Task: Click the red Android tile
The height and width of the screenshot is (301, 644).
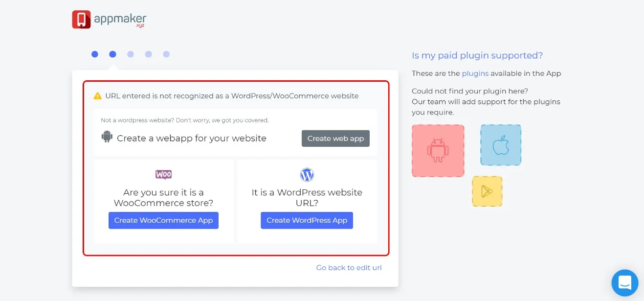Action: [x=438, y=150]
